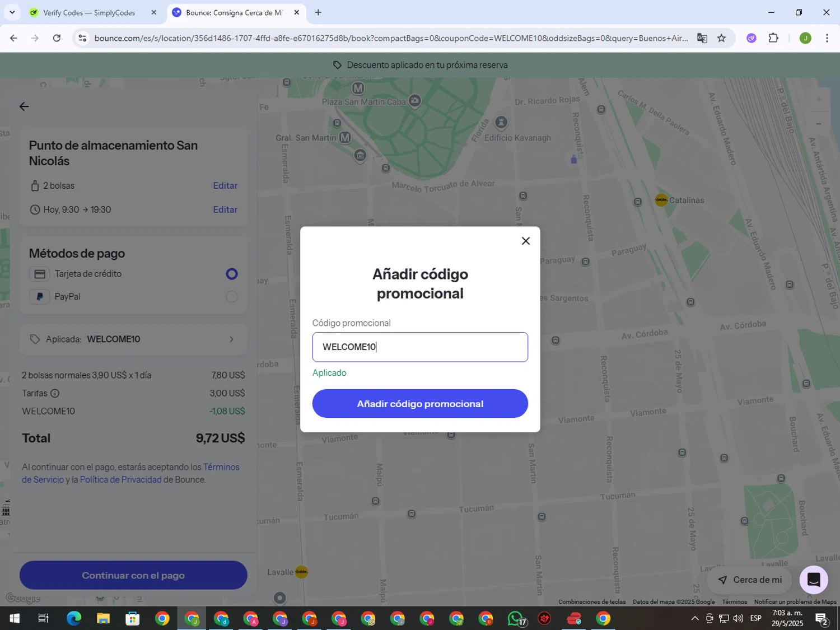Select the Bounce Consigna tab

point(234,12)
